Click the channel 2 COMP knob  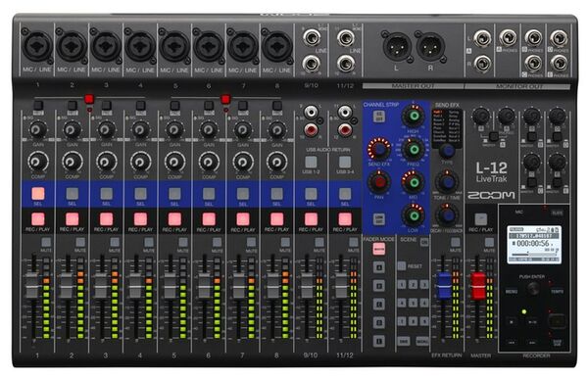(72, 162)
